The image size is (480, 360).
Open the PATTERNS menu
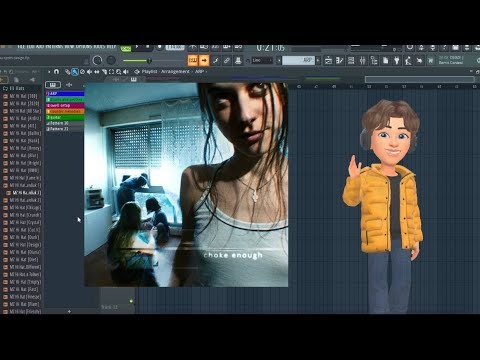55,47
